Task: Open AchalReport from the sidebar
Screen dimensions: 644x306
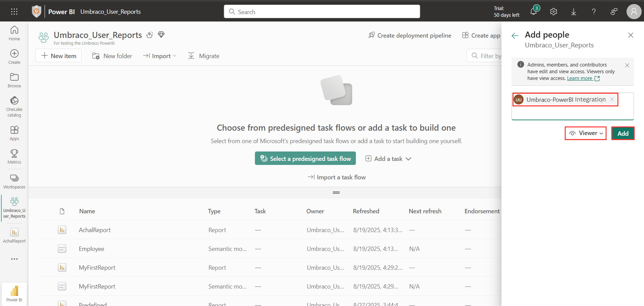Action: [14, 235]
